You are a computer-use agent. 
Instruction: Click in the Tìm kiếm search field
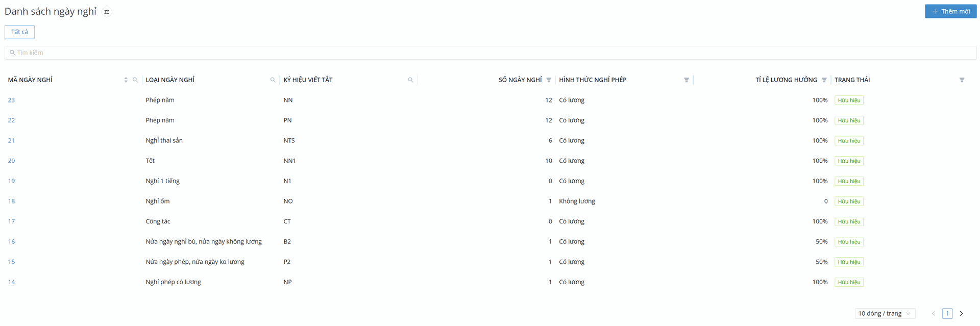490,53
